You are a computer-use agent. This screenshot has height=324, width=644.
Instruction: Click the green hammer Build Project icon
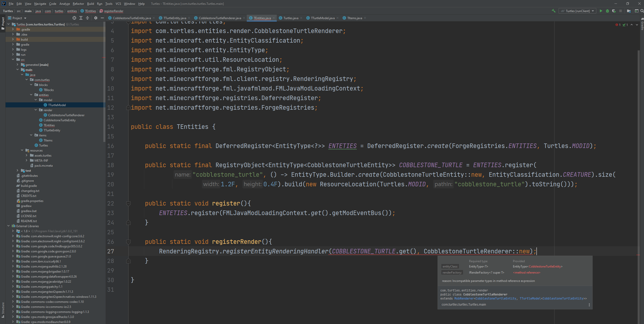(x=554, y=11)
